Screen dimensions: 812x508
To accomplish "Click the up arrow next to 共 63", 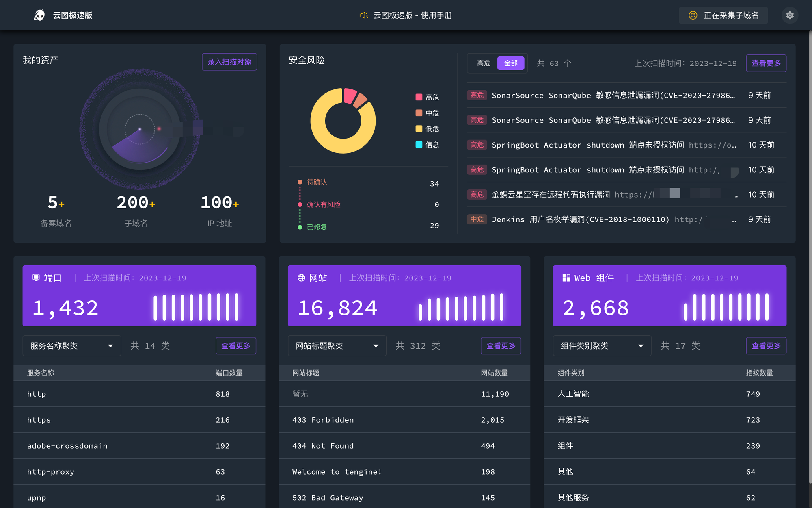I will (x=568, y=63).
